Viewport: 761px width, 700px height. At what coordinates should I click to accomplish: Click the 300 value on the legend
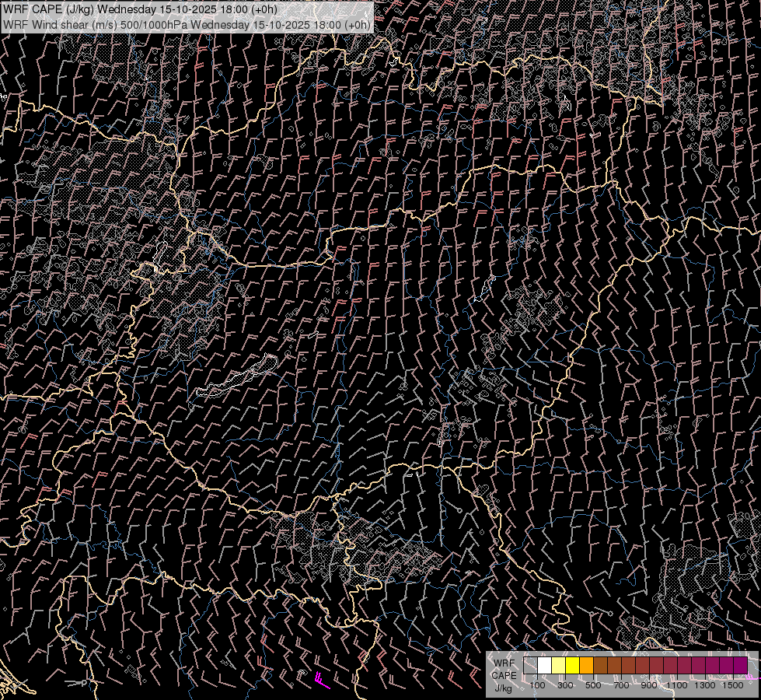click(x=565, y=685)
